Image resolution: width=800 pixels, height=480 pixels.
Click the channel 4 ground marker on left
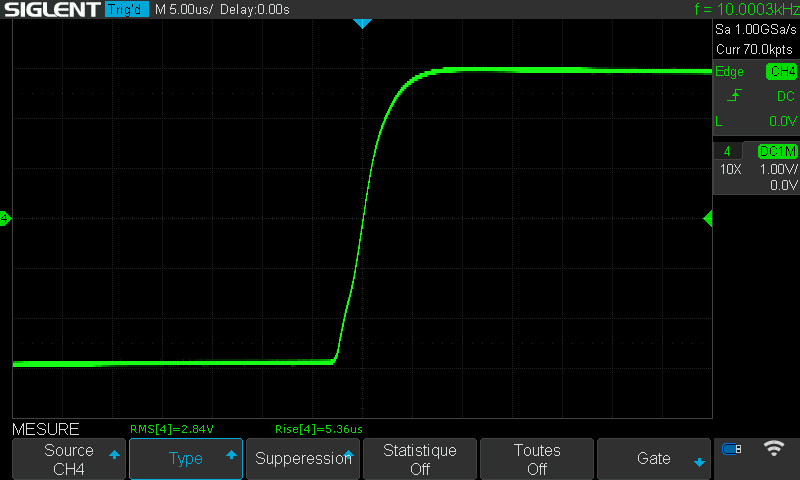click(x=5, y=218)
